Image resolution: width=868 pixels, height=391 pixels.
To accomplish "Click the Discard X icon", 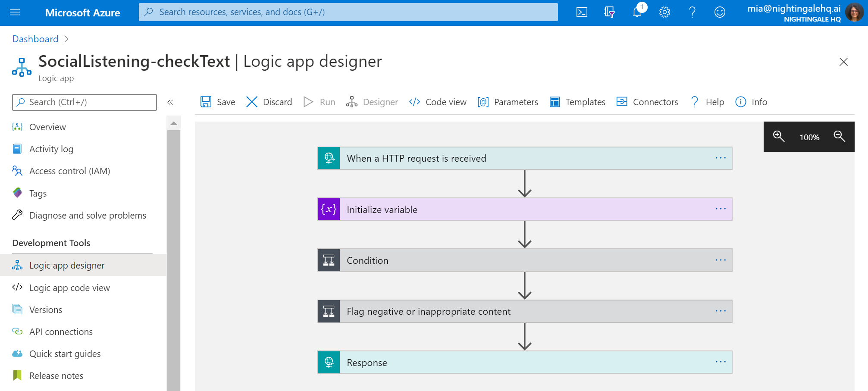I will 252,102.
